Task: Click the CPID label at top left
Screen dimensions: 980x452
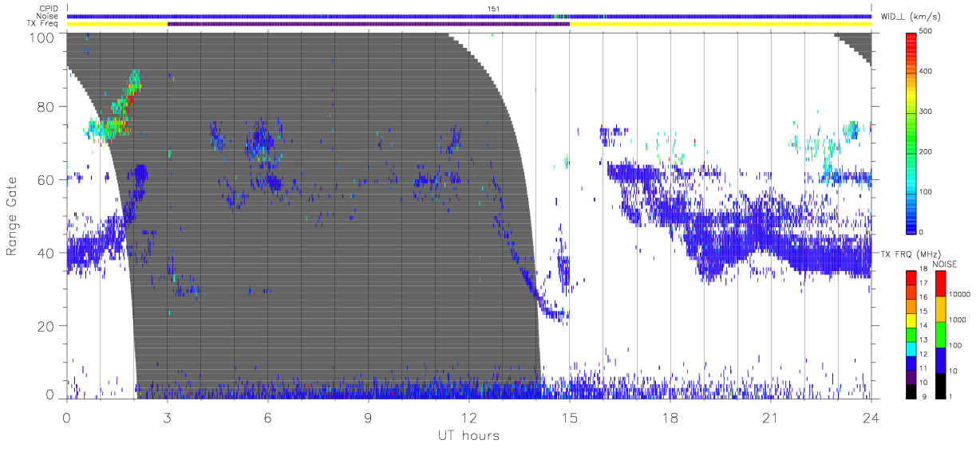Action: pyautogui.click(x=48, y=8)
